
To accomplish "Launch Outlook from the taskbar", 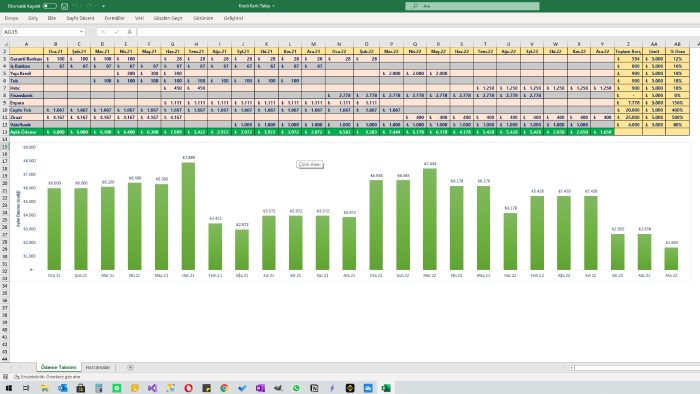I will coord(62,388).
